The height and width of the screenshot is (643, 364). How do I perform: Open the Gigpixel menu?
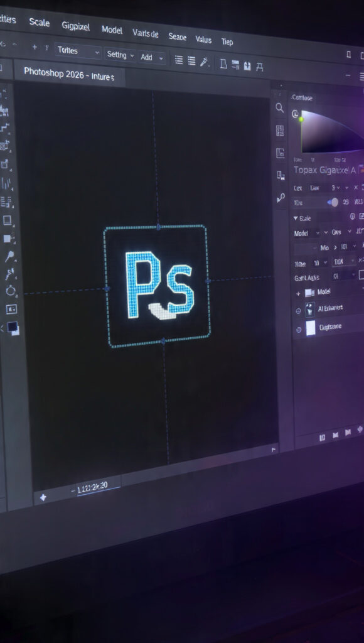[75, 26]
